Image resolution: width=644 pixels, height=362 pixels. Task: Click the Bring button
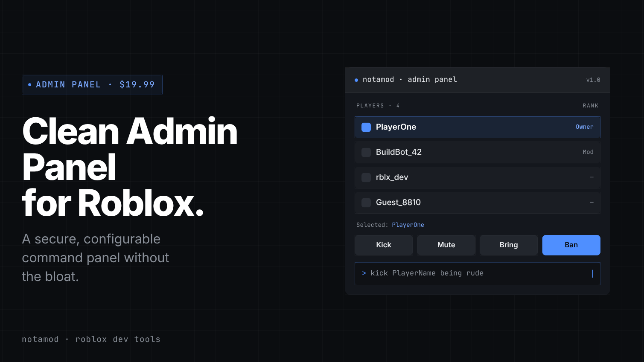[x=509, y=245]
